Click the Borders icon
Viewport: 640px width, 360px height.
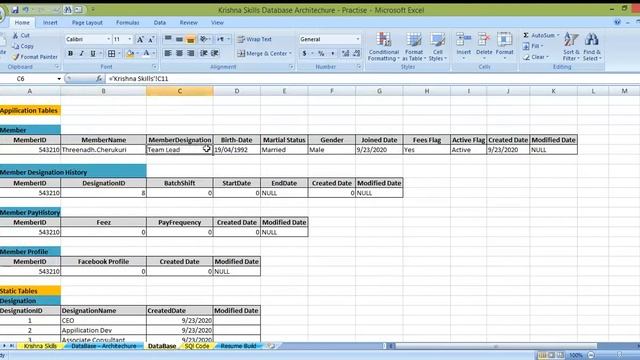tap(111, 53)
